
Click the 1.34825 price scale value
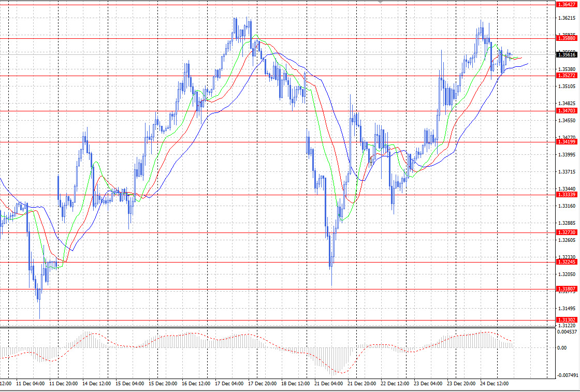tap(567, 104)
